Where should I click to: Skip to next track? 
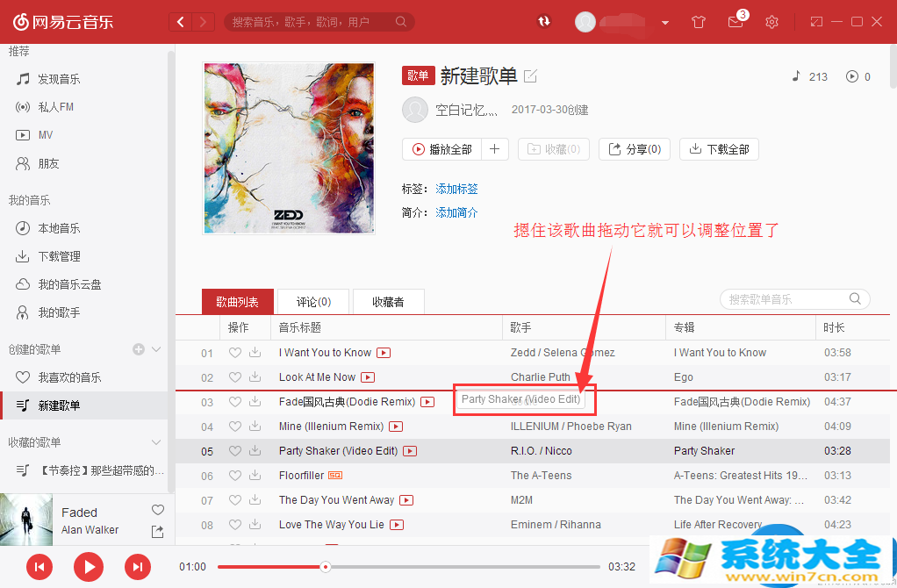(x=138, y=567)
